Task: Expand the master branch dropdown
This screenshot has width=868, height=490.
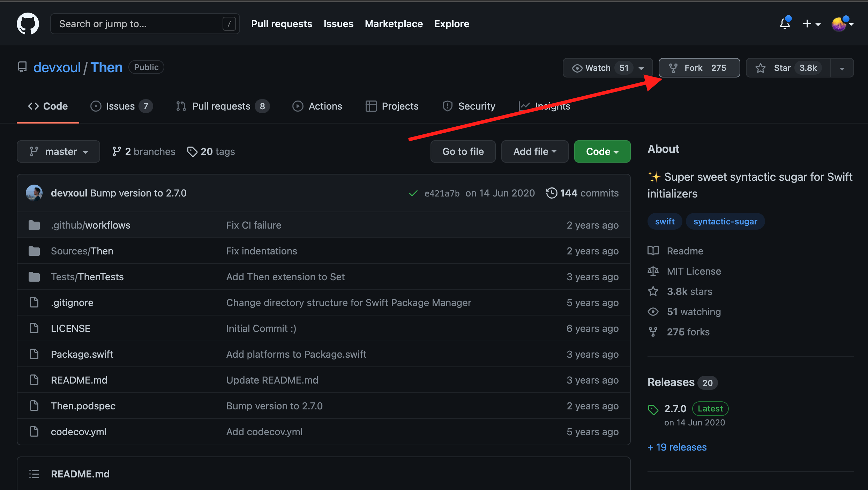Action: 58,151
